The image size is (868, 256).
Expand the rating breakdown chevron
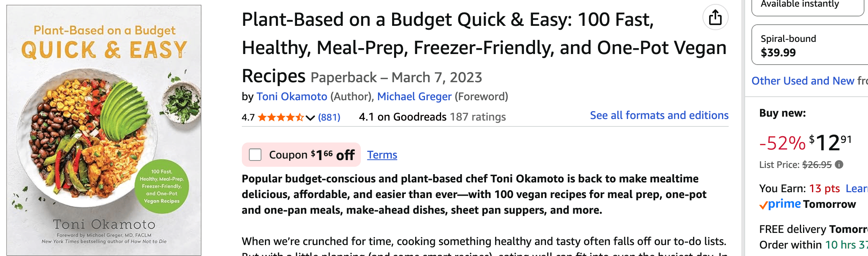click(x=310, y=118)
